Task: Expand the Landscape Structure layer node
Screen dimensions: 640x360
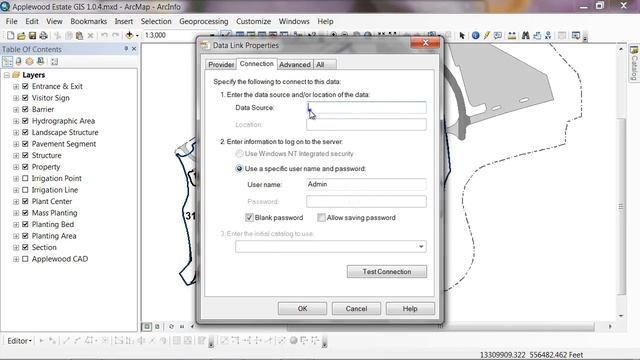Action: click(x=16, y=132)
